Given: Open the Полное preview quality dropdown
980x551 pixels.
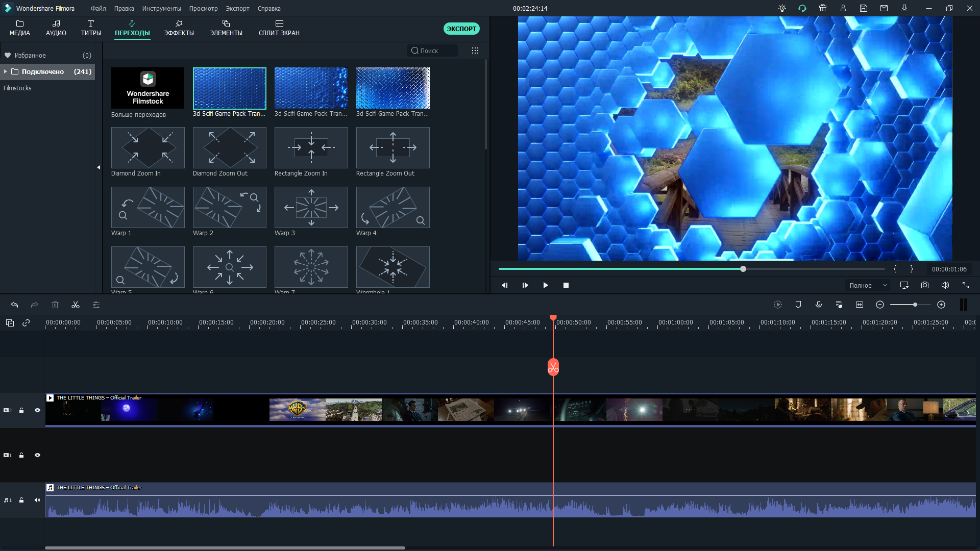Looking at the screenshot, I should [x=868, y=286].
